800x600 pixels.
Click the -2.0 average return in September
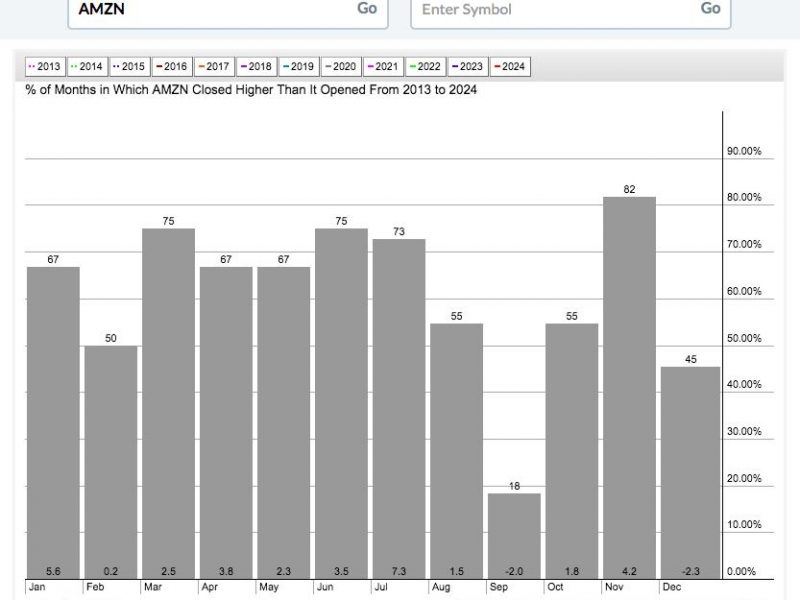[514, 571]
